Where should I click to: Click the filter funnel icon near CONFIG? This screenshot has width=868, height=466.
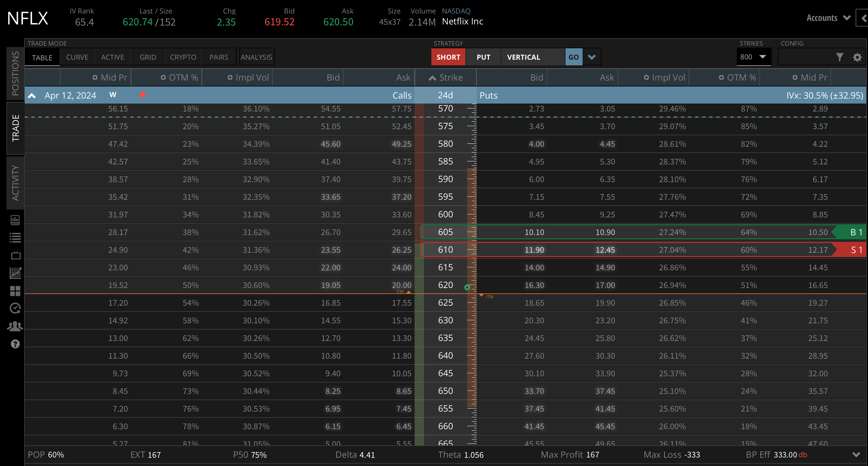click(840, 57)
